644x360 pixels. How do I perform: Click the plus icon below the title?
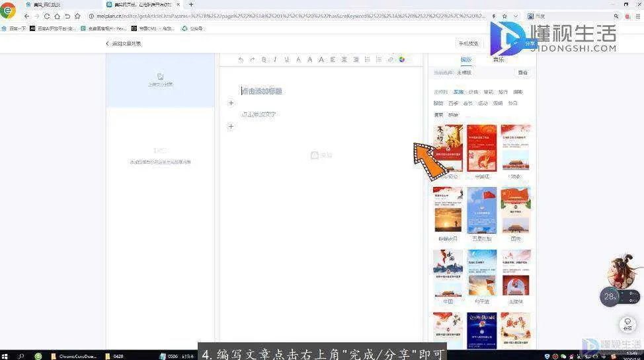tap(231, 103)
